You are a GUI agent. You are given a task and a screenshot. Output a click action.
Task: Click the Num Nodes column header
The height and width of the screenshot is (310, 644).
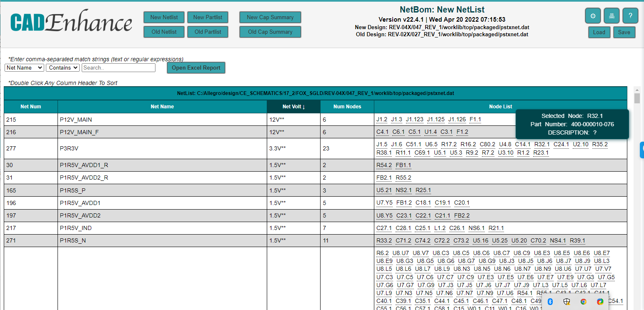tap(347, 107)
